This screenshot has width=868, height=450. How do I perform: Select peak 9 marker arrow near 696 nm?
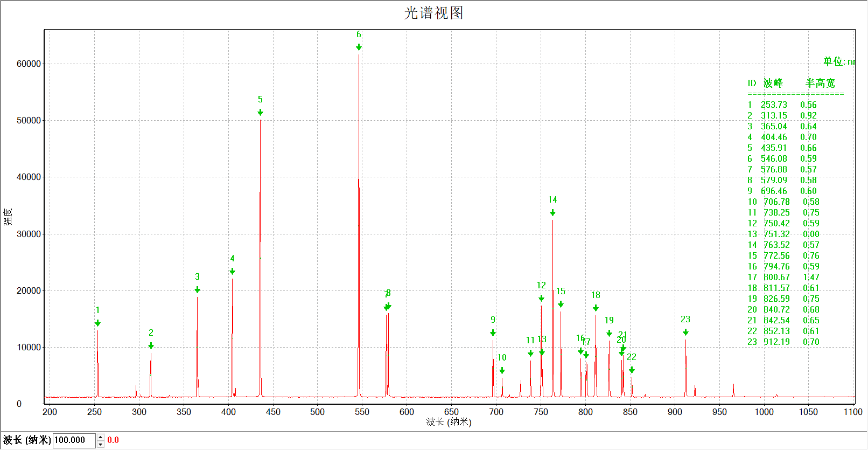click(493, 333)
